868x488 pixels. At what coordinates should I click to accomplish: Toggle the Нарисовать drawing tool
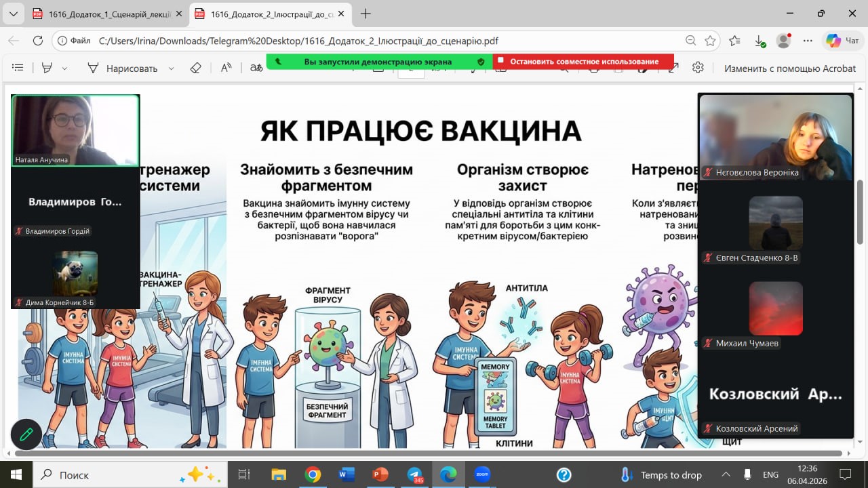coord(123,68)
